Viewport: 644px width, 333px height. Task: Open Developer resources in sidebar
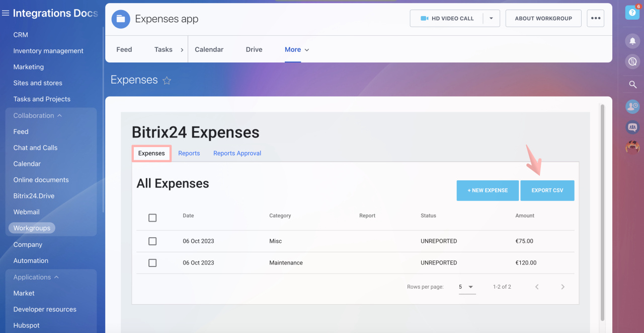pyautogui.click(x=45, y=309)
